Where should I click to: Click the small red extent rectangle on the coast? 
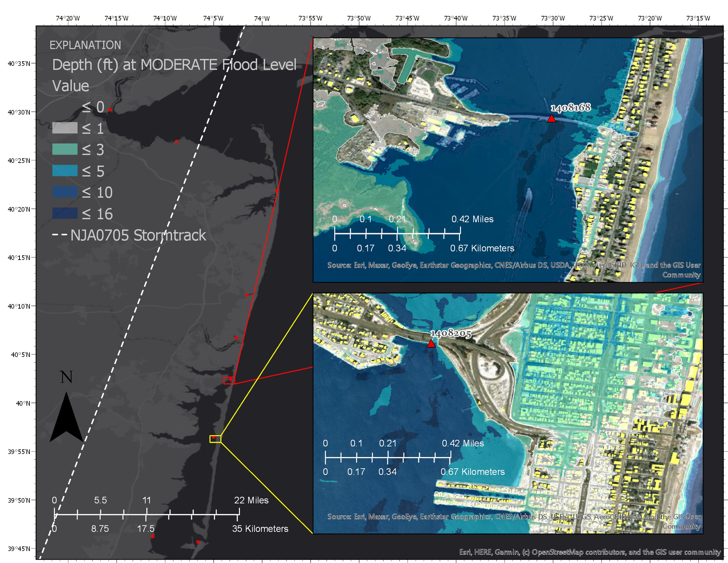coord(229,380)
